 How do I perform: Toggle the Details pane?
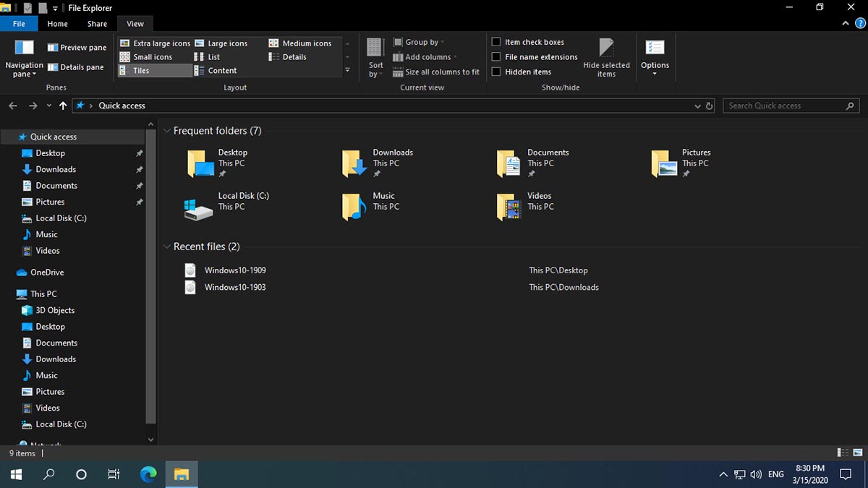76,67
